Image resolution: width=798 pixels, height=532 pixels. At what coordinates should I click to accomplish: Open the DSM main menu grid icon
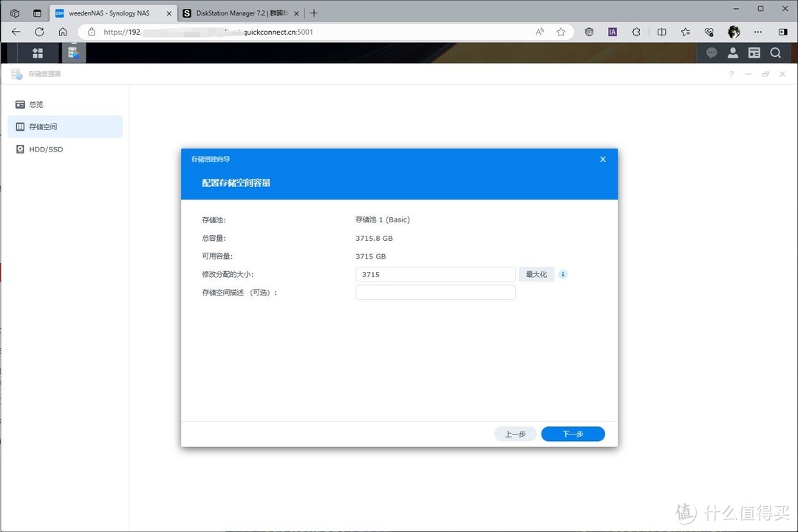tap(38, 53)
